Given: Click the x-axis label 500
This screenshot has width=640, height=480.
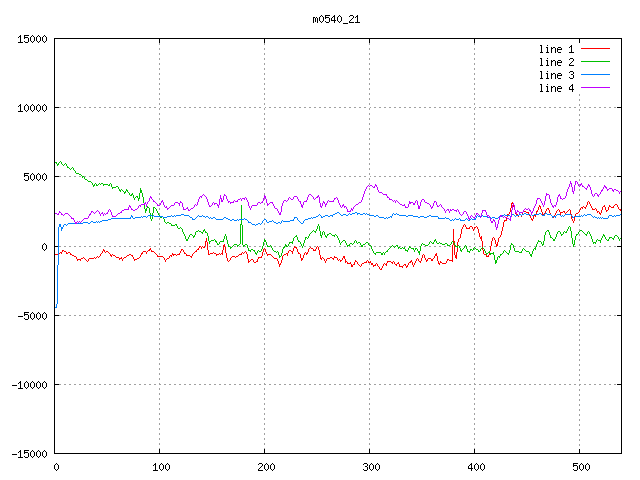Looking at the screenshot, I should (x=581, y=467).
